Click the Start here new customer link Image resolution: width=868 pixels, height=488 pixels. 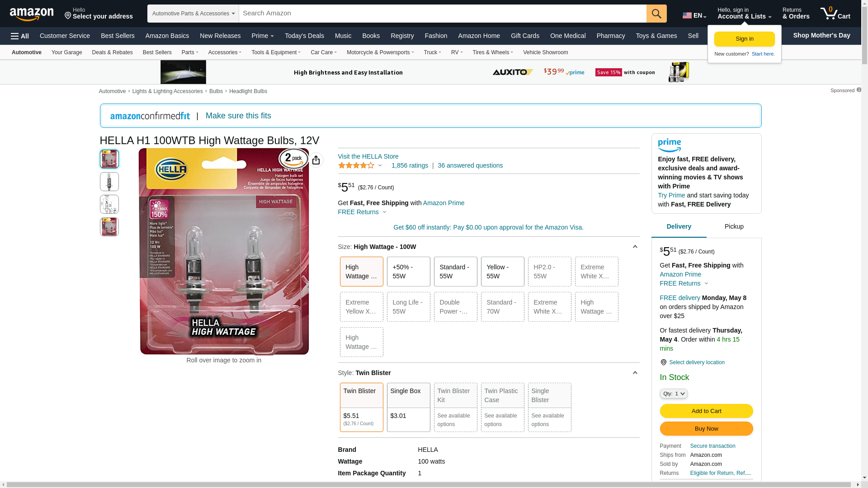(x=763, y=54)
